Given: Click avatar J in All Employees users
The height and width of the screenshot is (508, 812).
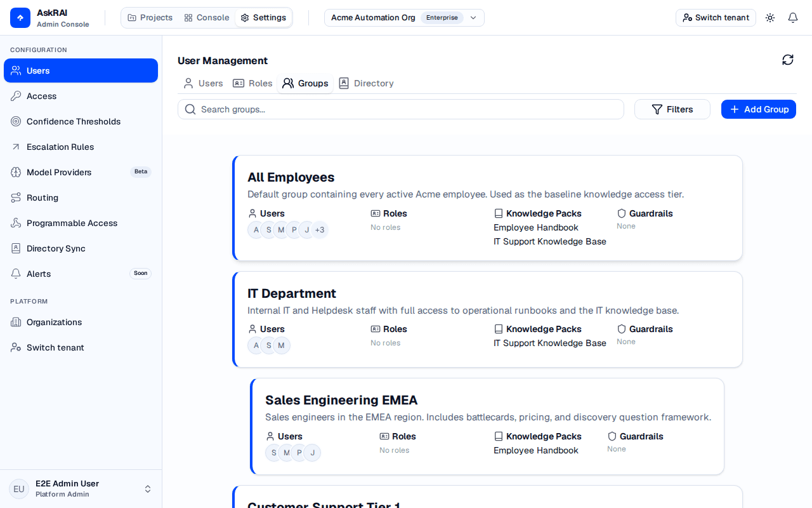Looking at the screenshot, I should (307, 230).
